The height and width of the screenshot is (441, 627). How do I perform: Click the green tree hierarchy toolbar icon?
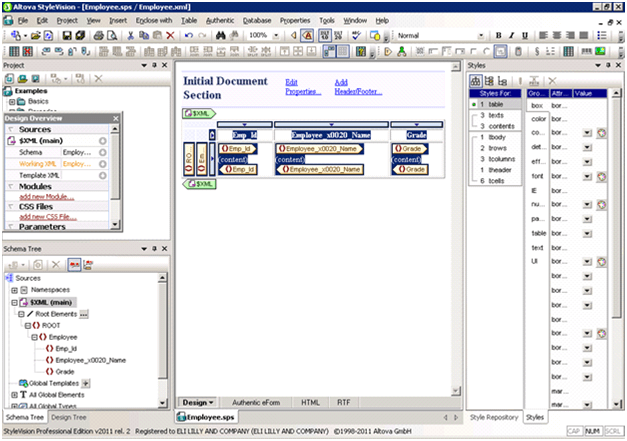click(x=402, y=51)
